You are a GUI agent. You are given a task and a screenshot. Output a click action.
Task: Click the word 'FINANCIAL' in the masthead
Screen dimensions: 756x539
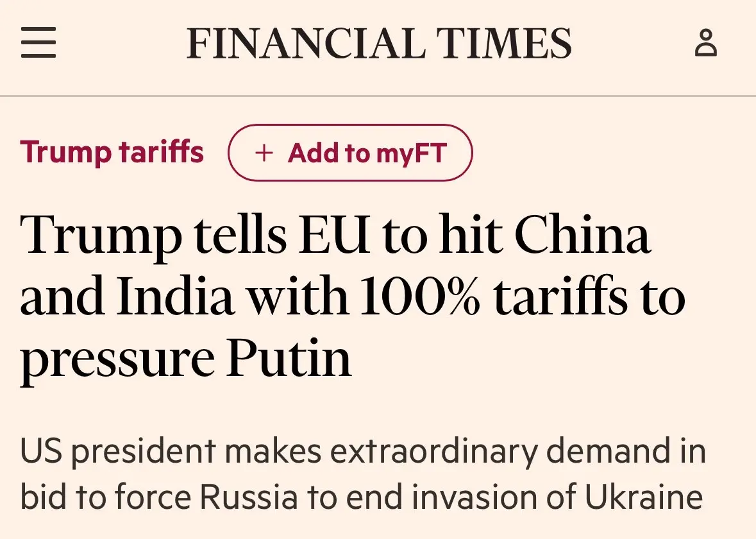click(x=306, y=43)
